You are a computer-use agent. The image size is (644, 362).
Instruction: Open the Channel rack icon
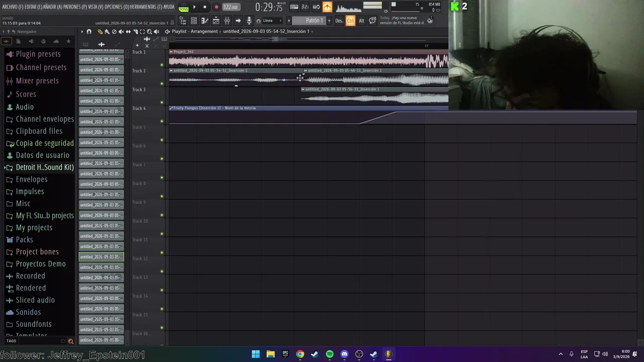(x=194, y=21)
